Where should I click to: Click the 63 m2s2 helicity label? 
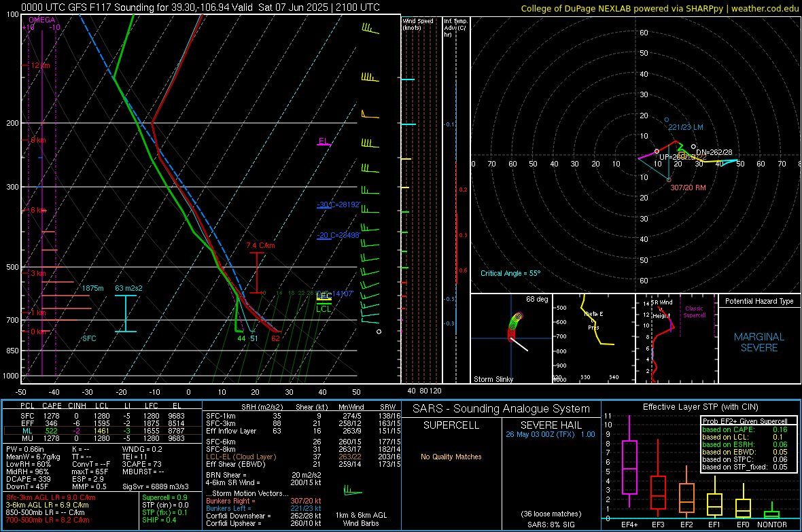(129, 289)
